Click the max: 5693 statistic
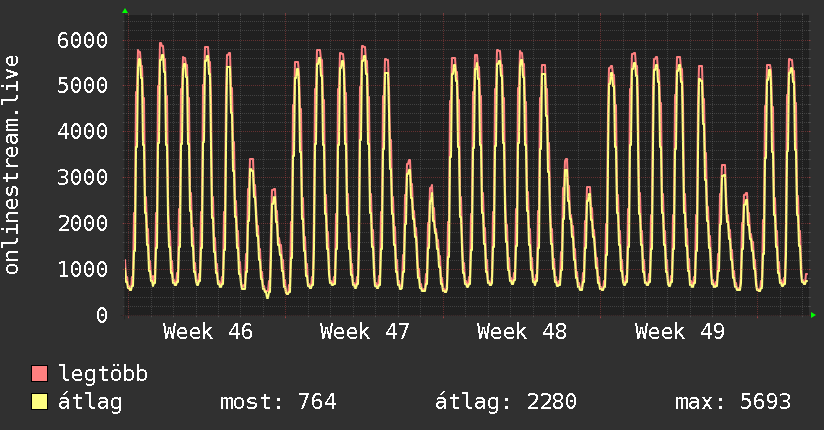Viewport: 824px width, 430px height. click(733, 402)
